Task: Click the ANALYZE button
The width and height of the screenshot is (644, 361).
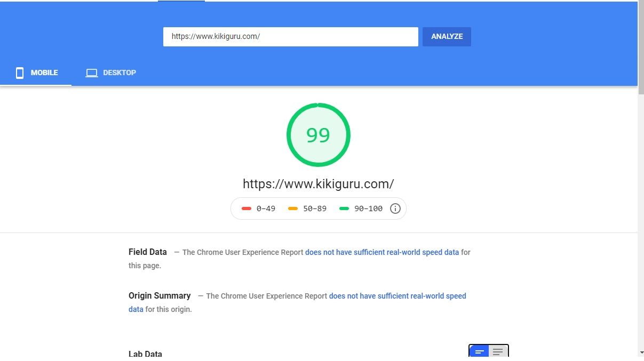Action: coord(447,37)
